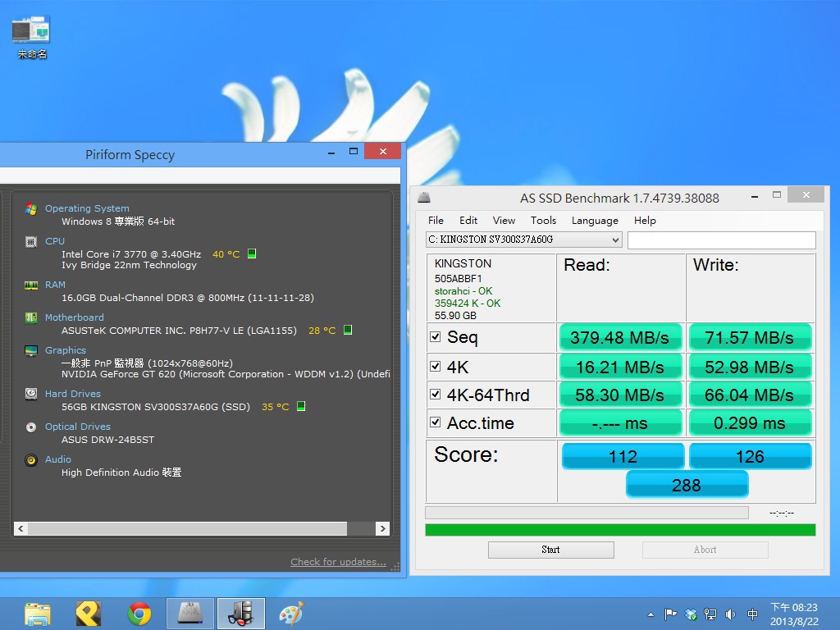Open the RAM section link
Image resolution: width=840 pixels, height=630 pixels.
(x=55, y=285)
